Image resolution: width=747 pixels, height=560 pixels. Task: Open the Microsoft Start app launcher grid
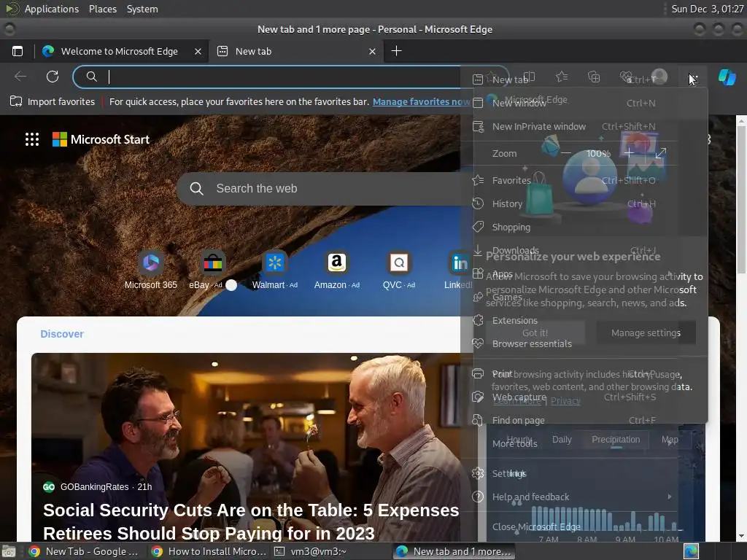pos(32,139)
